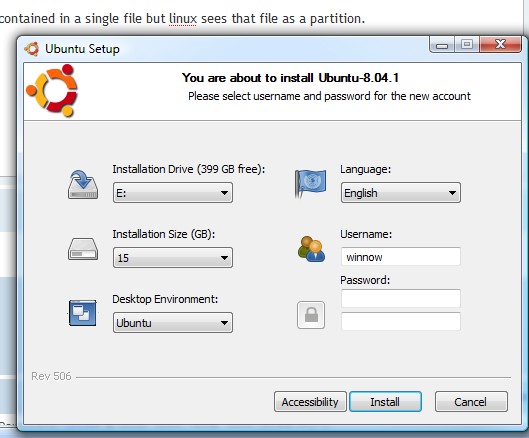Click the Install button
The width and height of the screenshot is (529, 438).
coord(385,402)
